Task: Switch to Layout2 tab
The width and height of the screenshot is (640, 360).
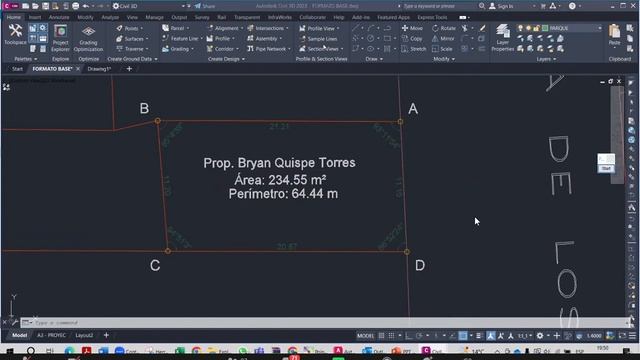Action: coord(84,336)
